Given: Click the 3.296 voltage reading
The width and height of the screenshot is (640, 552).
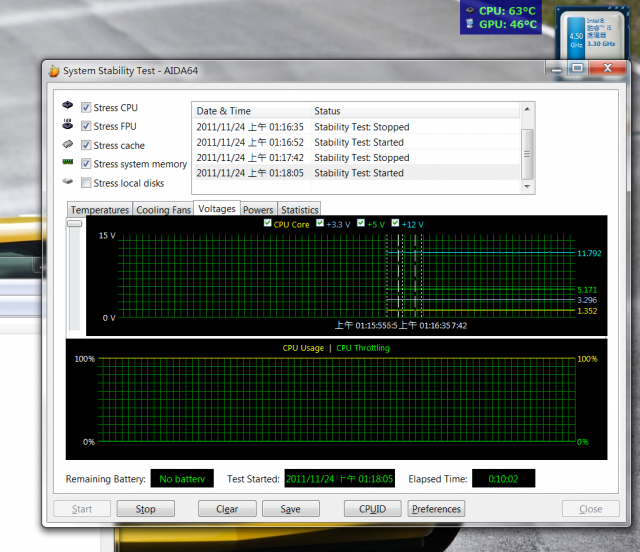Looking at the screenshot, I should tap(587, 300).
